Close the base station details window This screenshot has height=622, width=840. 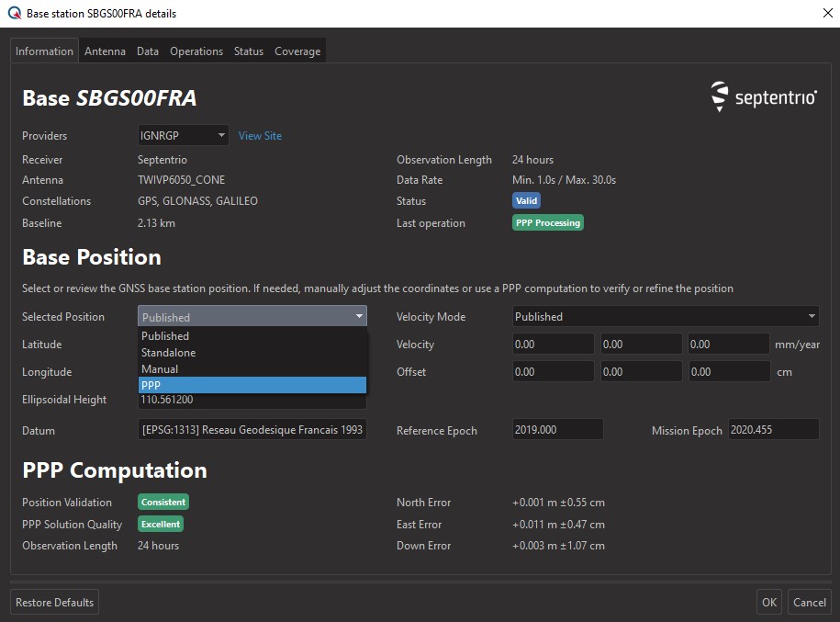pyautogui.click(x=826, y=14)
